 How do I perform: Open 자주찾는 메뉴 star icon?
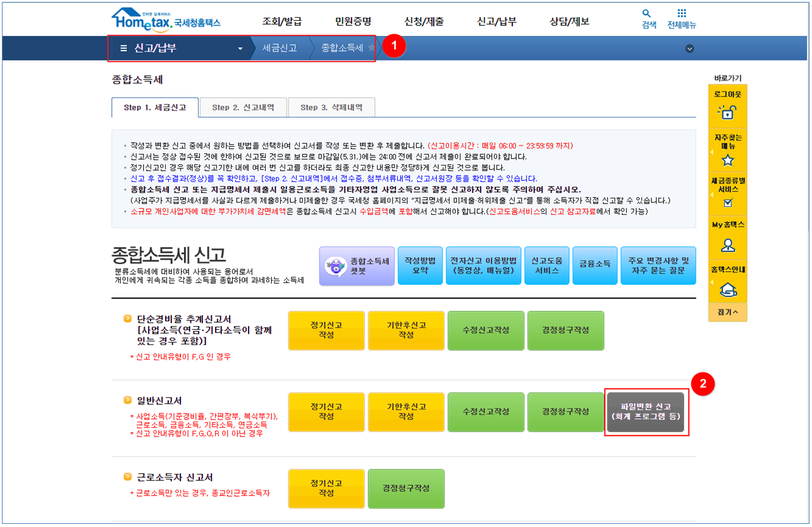point(727,160)
